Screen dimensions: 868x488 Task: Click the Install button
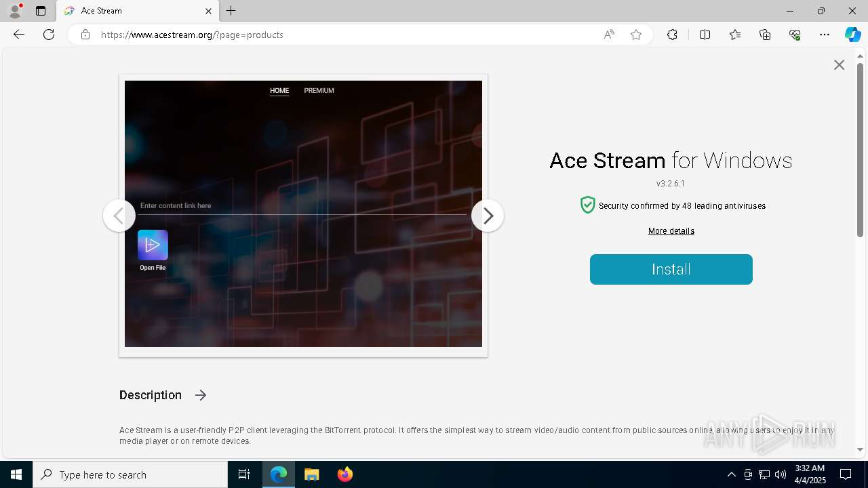671,269
